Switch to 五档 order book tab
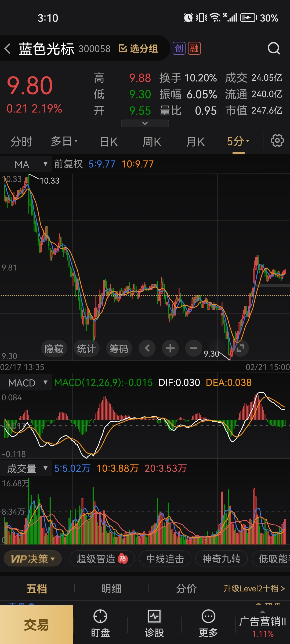 pyautogui.click(x=37, y=589)
